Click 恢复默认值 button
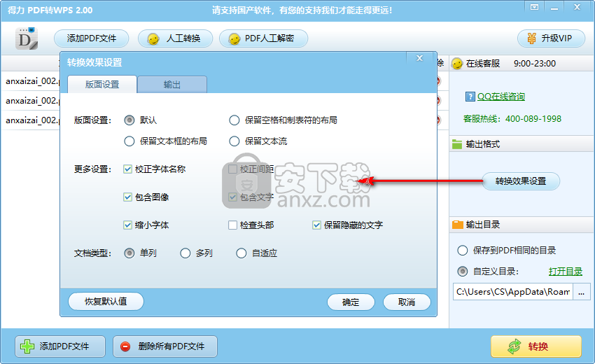The height and width of the screenshot is (364, 595). pos(106,302)
